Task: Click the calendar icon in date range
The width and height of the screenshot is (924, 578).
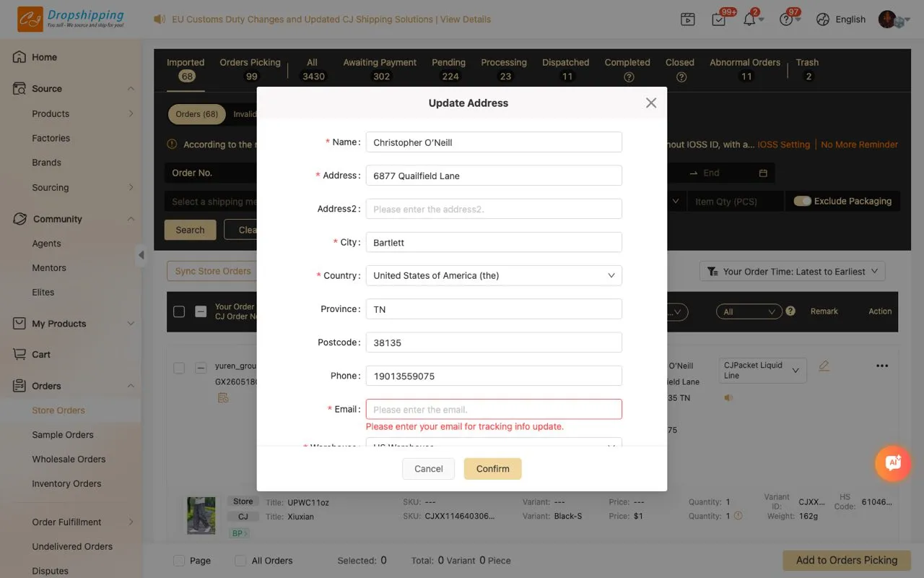Action: coord(763,173)
